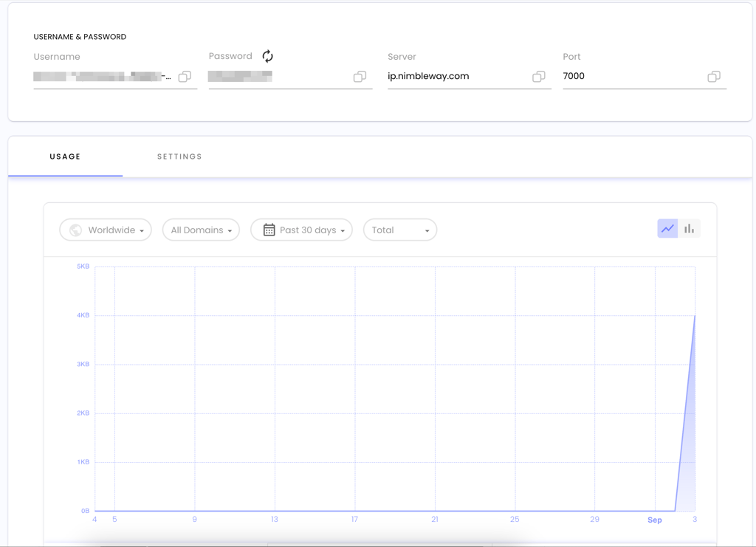Viewport: 756px width, 547px height.
Task: Copy the port number 7000
Action: (x=714, y=77)
